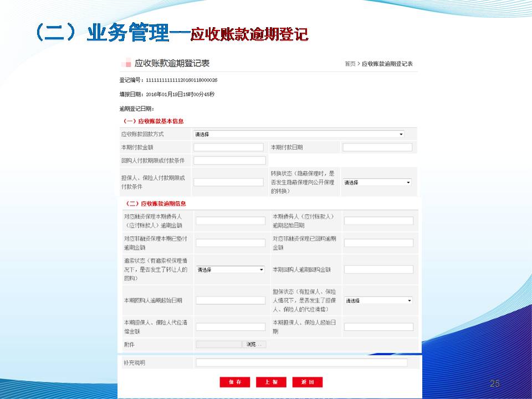Select the 回购人付款期限或付款条件 field
Image resolution: width=532 pixels, height=399 pixels.
click(229, 161)
